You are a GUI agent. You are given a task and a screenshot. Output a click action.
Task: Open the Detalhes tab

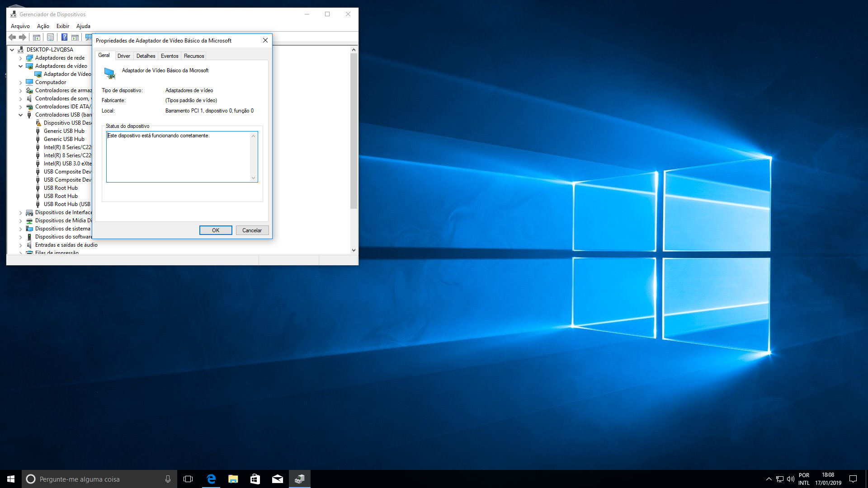tap(146, 56)
